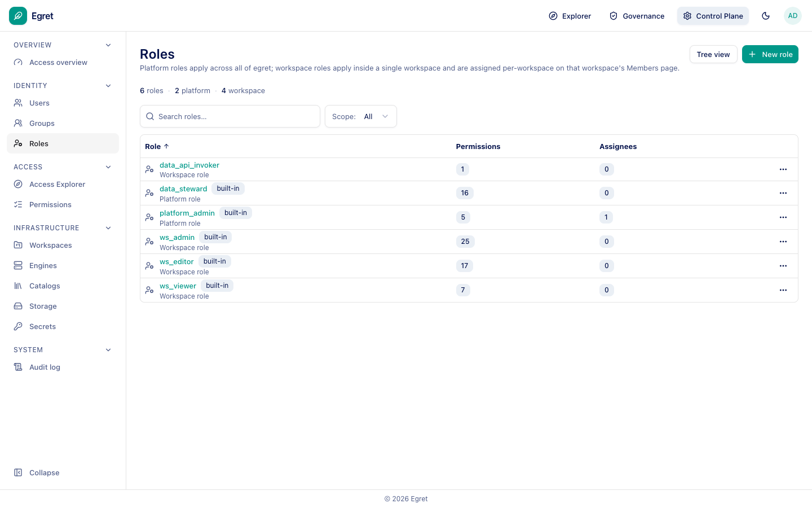Click the Egret feather logo icon

tap(18, 16)
